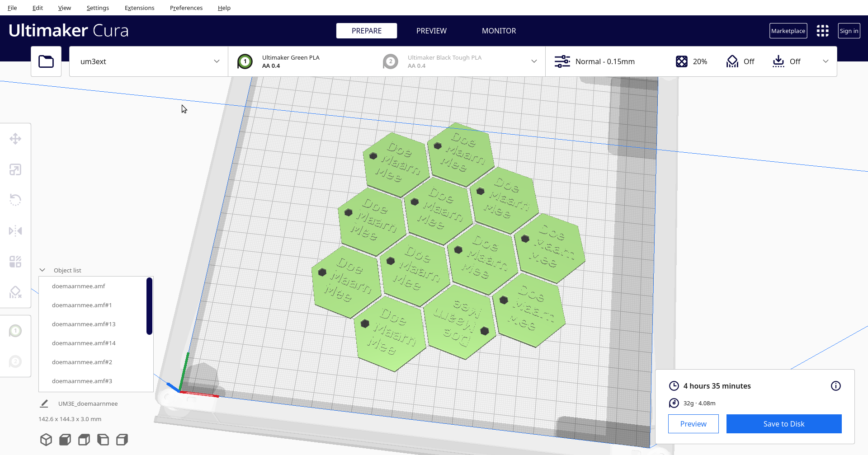This screenshot has height=455, width=868.
Task: Open the um3ext printer dropdown
Action: pos(148,61)
